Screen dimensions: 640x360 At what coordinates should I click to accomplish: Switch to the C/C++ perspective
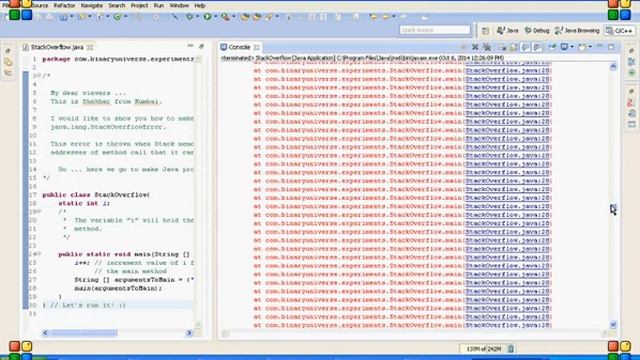pyautogui.click(x=620, y=31)
